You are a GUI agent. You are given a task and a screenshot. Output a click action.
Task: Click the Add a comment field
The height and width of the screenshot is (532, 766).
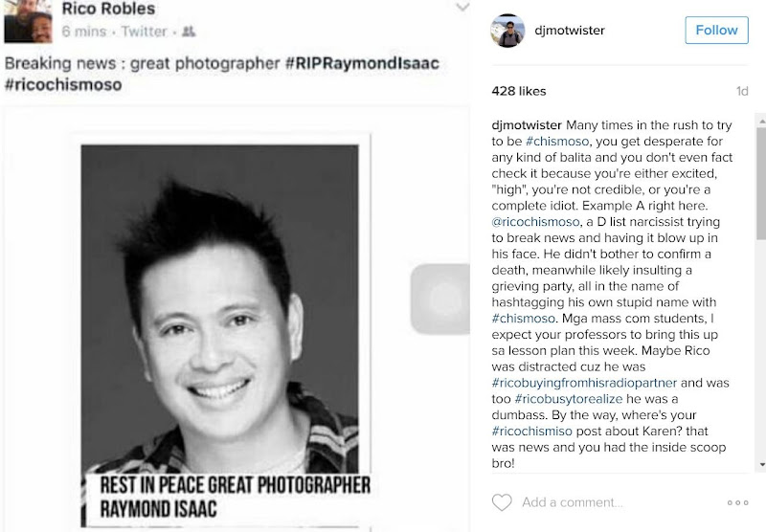click(x=572, y=502)
